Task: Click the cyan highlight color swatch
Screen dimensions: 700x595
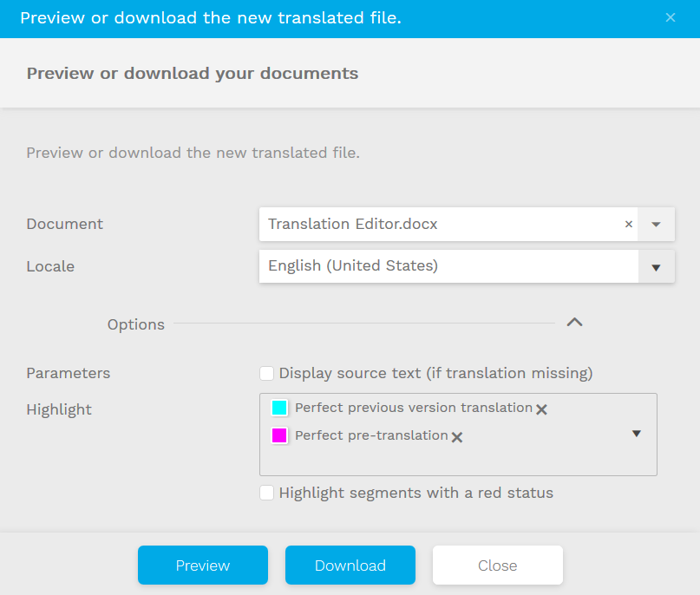Action: point(279,408)
